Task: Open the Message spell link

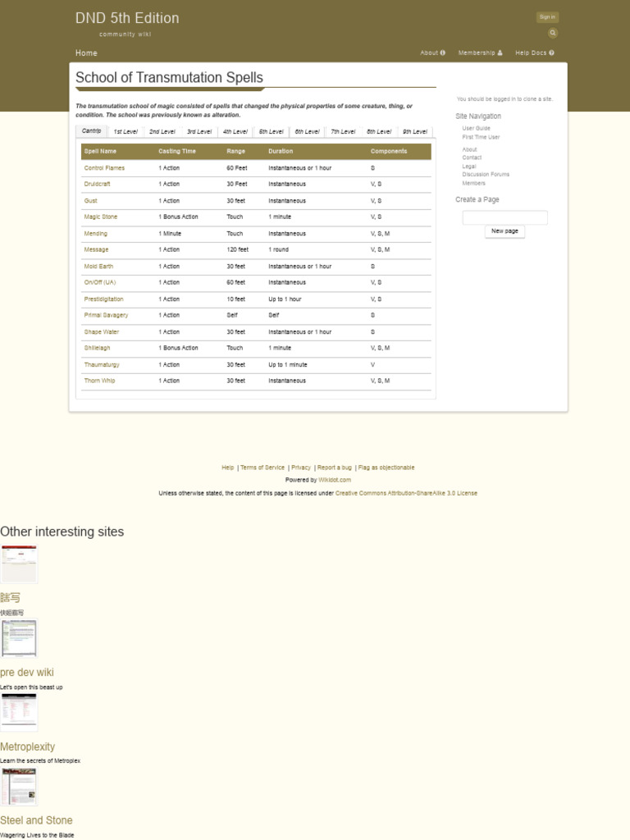Action: [x=96, y=250]
